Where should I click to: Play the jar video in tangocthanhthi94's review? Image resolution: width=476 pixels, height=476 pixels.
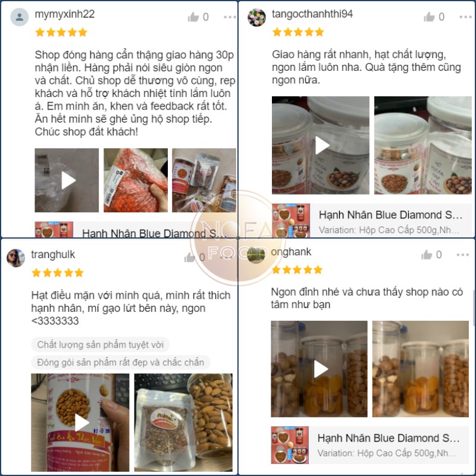321,145
